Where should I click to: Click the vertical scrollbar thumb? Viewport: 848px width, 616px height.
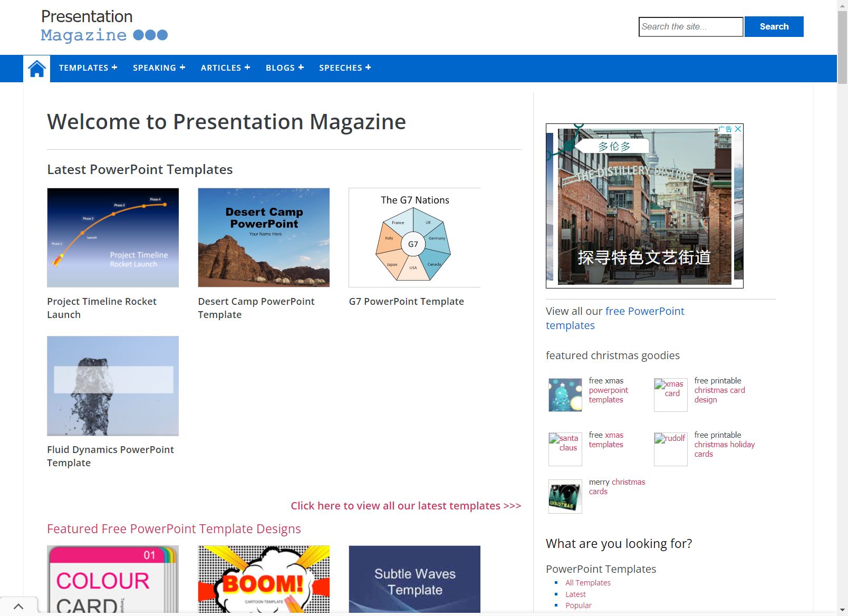pyautogui.click(x=842, y=47)
